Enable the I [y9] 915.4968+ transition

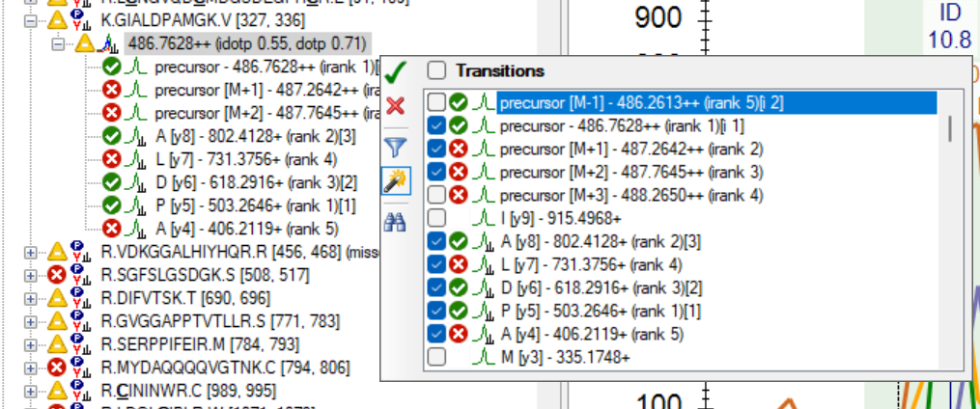point(436,219)
